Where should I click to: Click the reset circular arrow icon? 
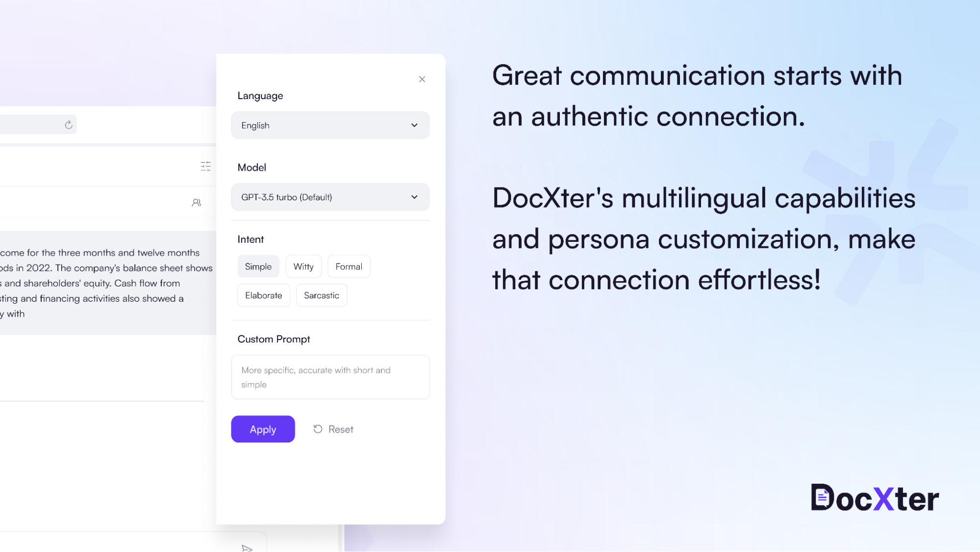pos(318,429)
